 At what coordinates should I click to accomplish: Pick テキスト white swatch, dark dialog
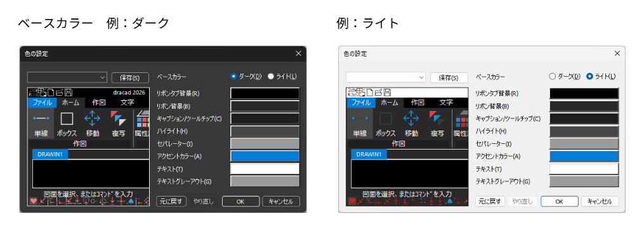265,169
